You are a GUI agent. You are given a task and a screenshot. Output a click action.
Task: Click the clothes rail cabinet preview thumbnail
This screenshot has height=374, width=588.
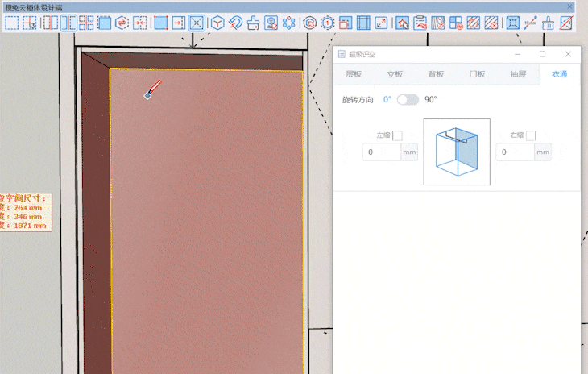pyautogui.click(x=457, y=152)
